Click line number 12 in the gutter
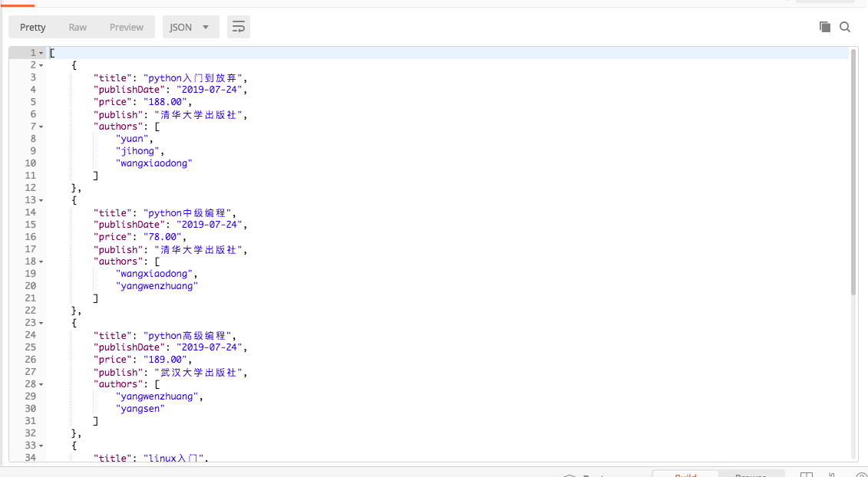 (x=31, y=188)
